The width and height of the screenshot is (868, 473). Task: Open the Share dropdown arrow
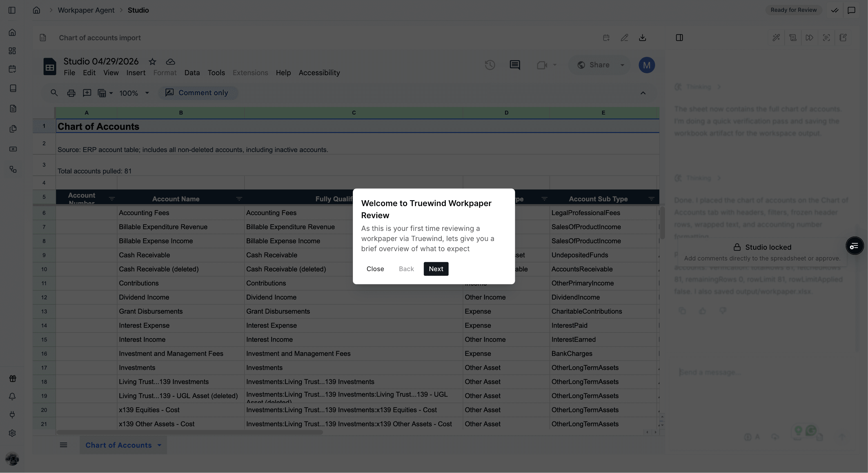coord(622,65)
